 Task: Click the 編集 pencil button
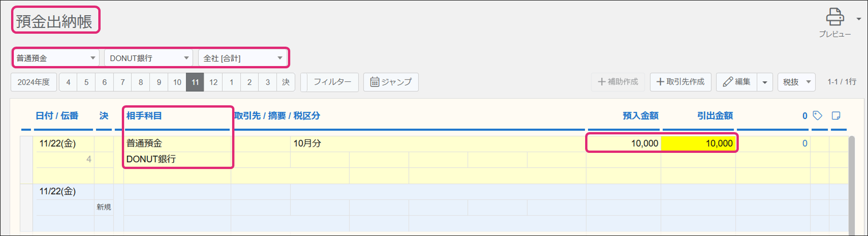[736, 82]
